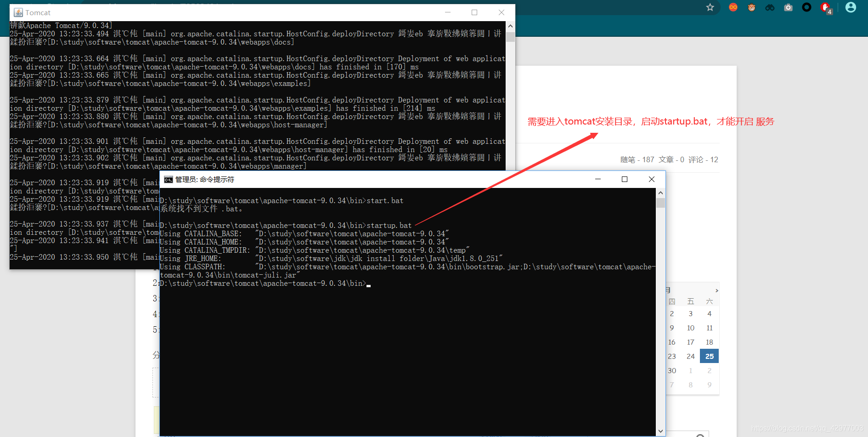The image size is (868, 437).
Task: Click the 'startup.bat' command line text
Action: coord(389,226)
